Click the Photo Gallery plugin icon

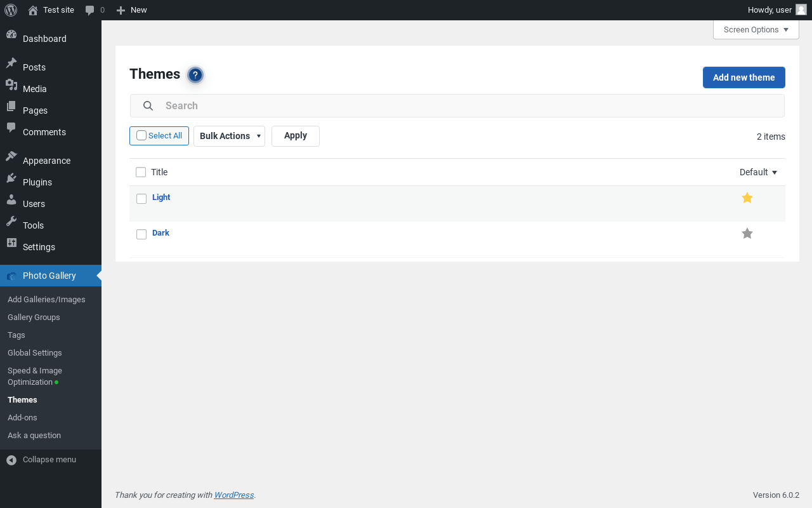tap(11, 276)
